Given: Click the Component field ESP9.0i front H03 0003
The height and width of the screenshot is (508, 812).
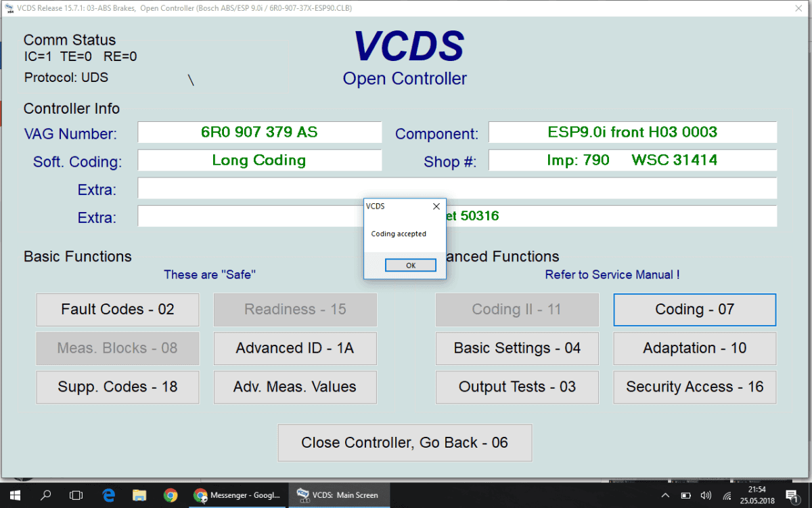Looking at the screenshot, I should [633, 132].
